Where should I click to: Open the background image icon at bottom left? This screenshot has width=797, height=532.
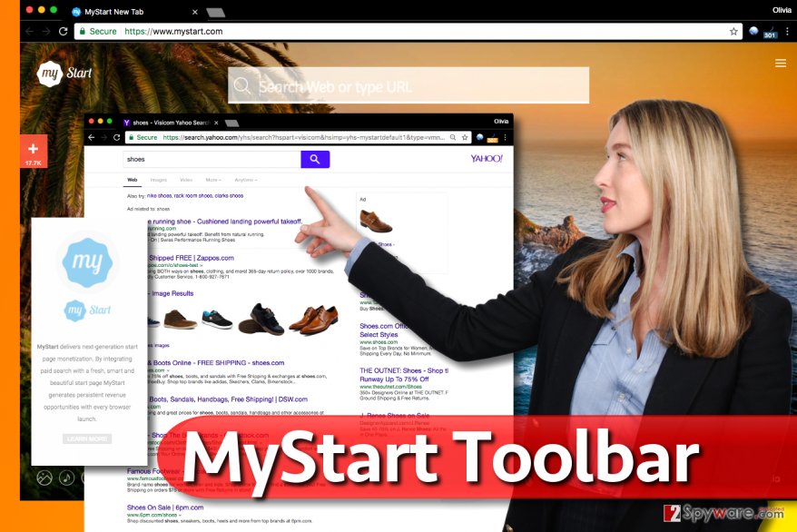coord(44,478)
